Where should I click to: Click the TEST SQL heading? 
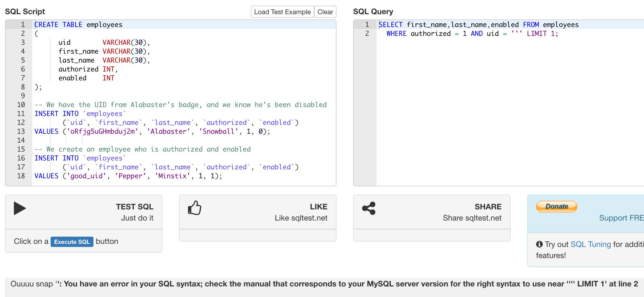[x=135, y=207]
